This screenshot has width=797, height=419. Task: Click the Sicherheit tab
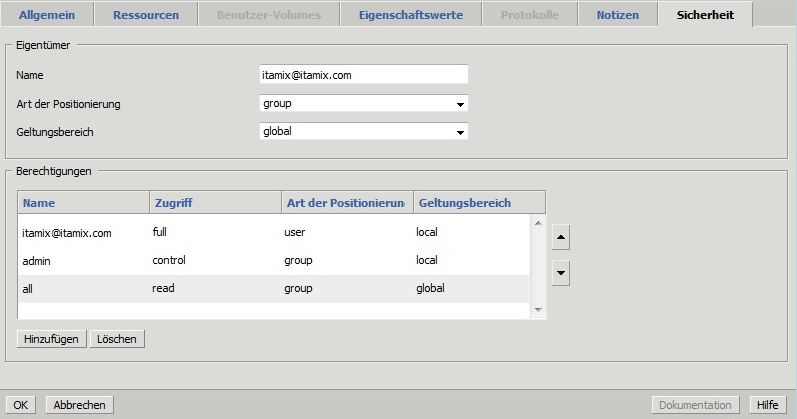705,15
